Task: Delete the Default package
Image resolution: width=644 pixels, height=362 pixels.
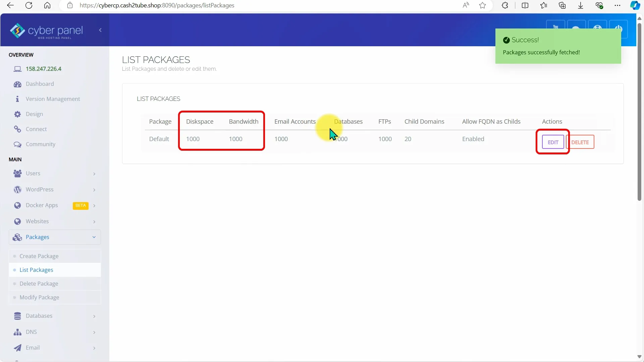Action: click(580, 142)
